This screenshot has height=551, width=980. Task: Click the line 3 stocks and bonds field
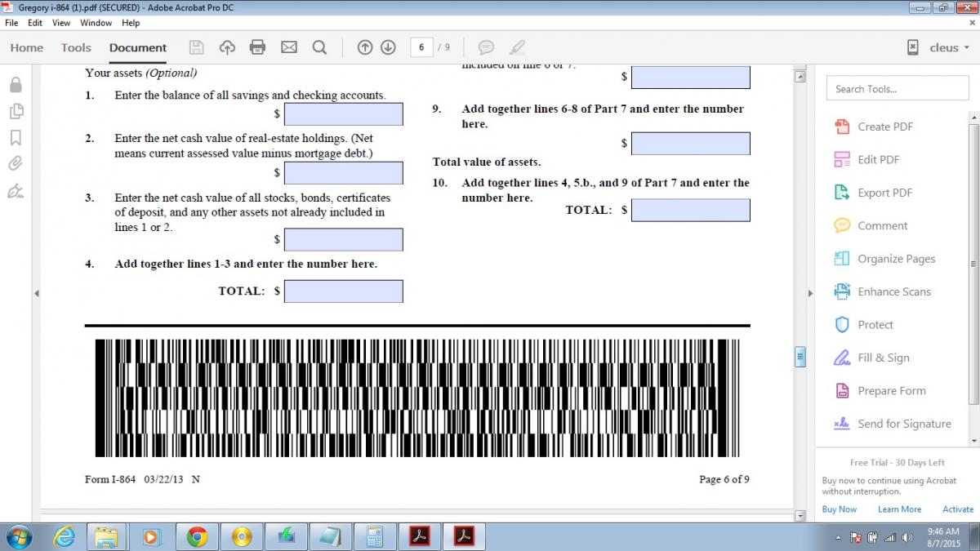coord(343,240)
